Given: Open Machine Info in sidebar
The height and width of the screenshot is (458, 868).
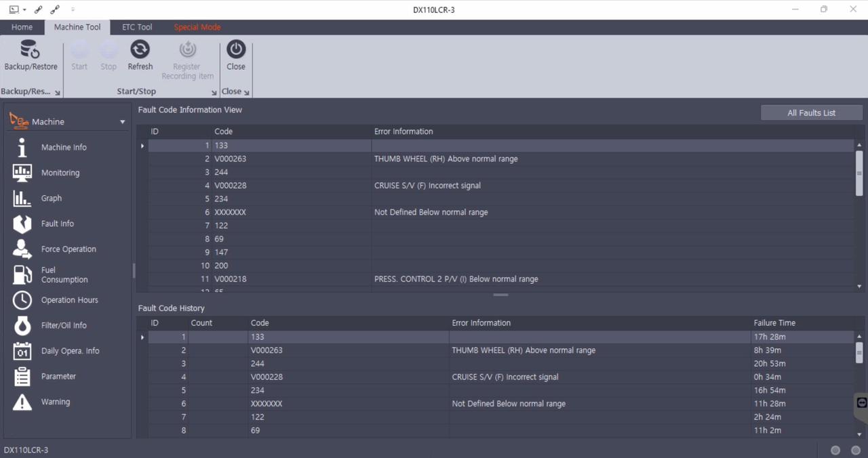Looking at the screenshot, I should coord(64,148).
